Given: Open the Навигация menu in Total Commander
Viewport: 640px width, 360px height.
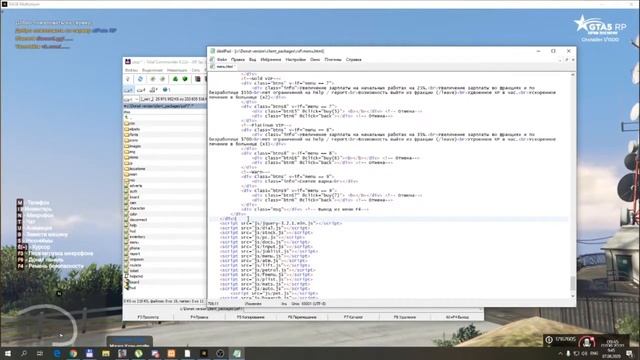Looking at the screenshot, I should pos(177,70).
